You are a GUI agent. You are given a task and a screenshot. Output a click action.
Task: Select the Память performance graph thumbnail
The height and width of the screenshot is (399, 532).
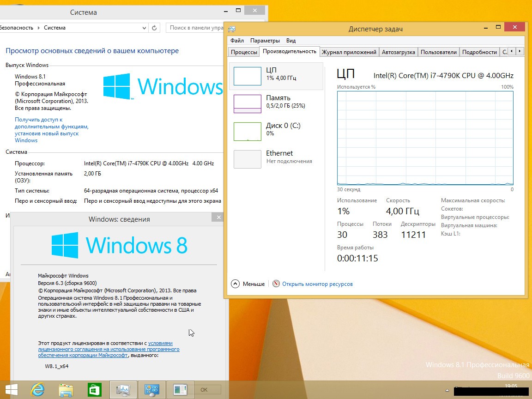(248, 103)
